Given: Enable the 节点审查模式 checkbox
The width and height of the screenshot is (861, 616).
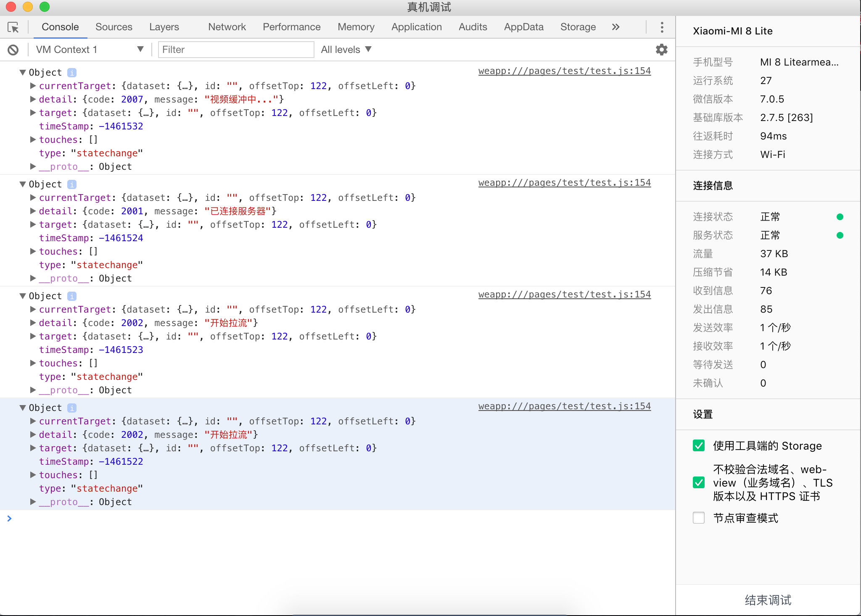Looking at the screenshot, I should pyautogui.click(x=699, y=518).
